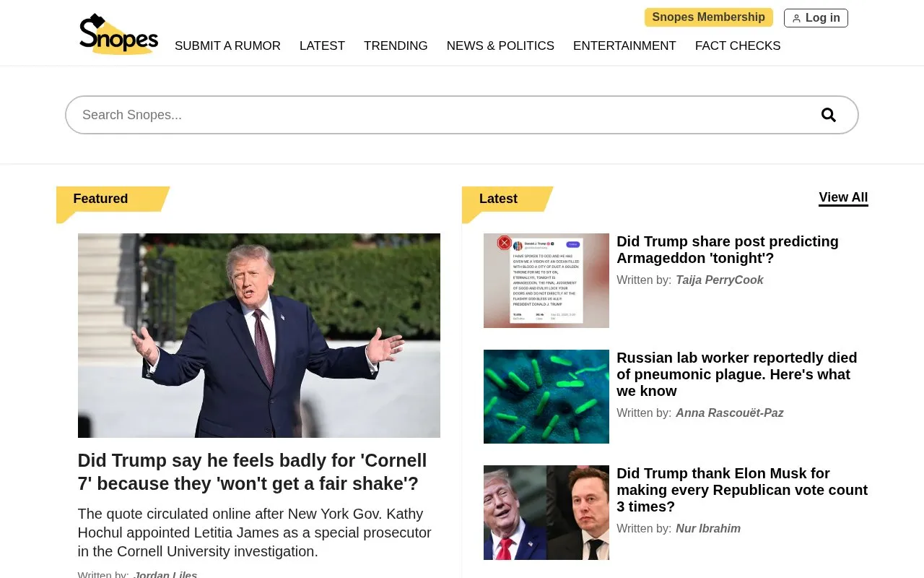
Task: Open Trump thank Elon Musk article
Action: pos(742,490)
